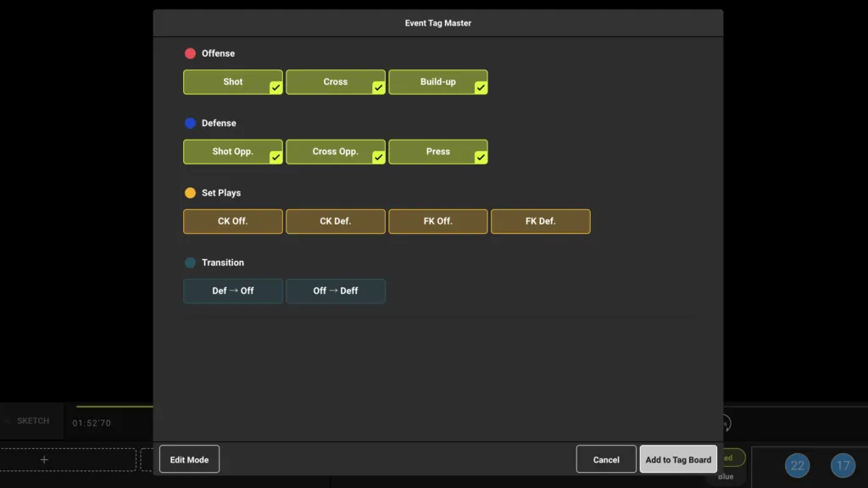Click the red Offense category dot
The width and height of the screenshot is (868, 488).
190,53
